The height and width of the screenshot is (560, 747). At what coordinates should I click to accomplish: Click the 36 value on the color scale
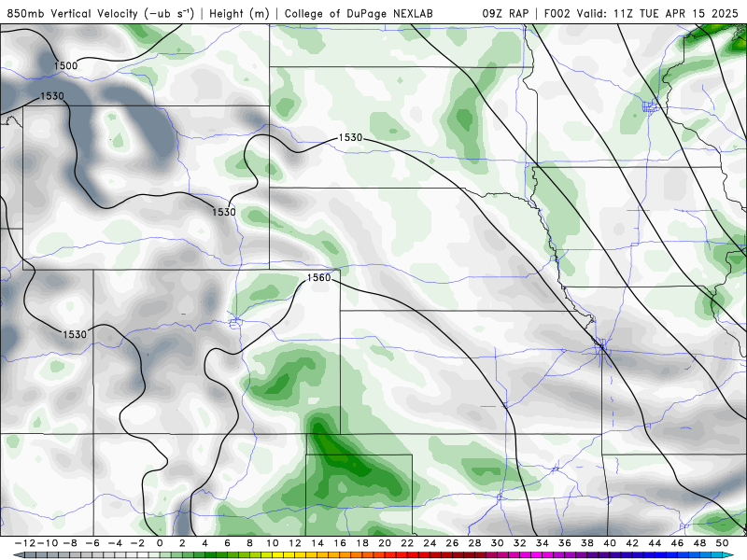[x=565, y=543]
